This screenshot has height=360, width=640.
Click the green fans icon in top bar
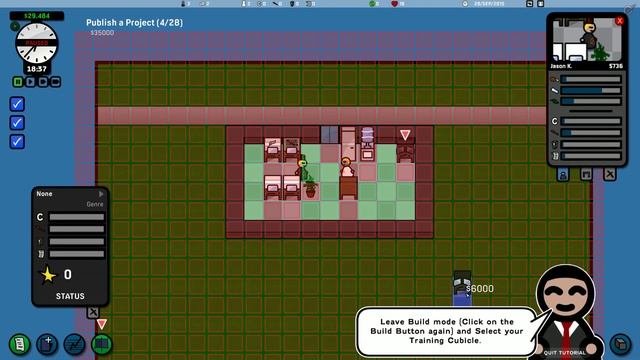(372, 4)
